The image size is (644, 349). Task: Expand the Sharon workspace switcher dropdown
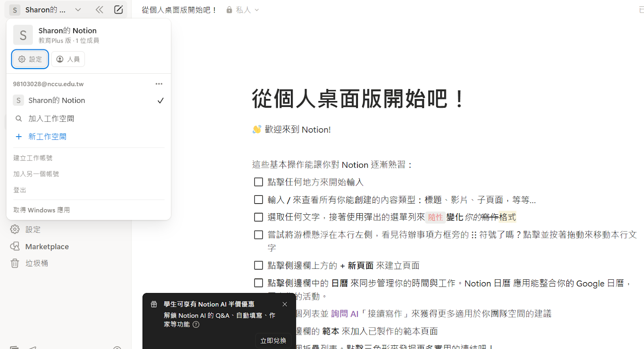(78, 10)
